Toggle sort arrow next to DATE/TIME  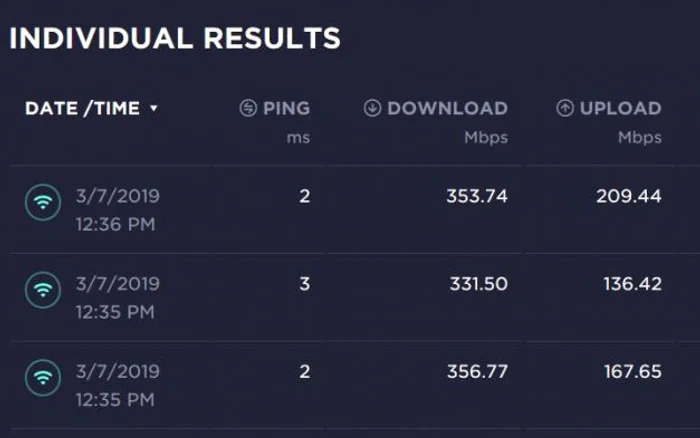154,108
